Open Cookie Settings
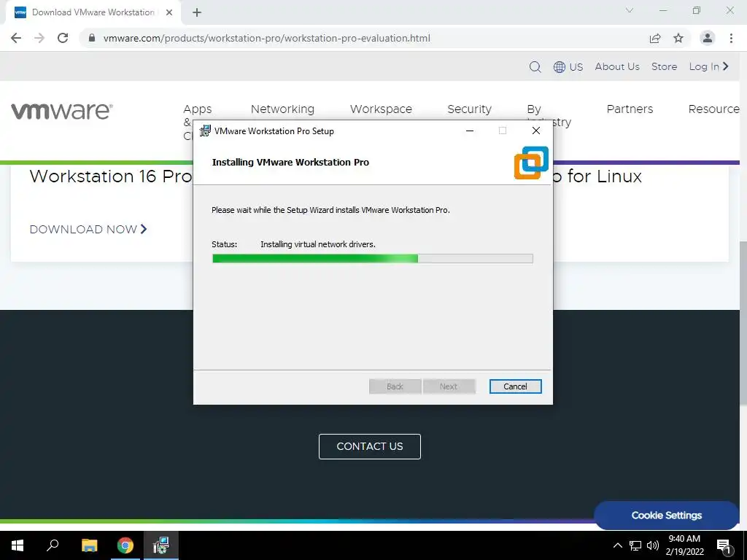 667,516
